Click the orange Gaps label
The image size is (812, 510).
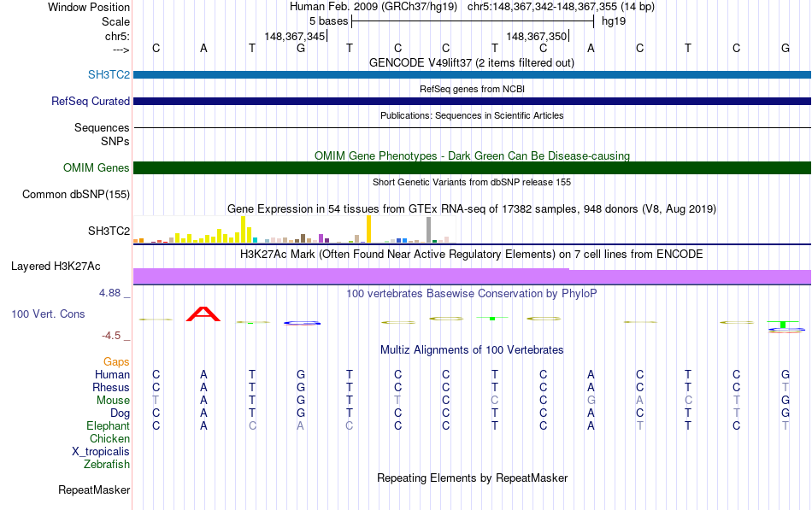(116, 361)
